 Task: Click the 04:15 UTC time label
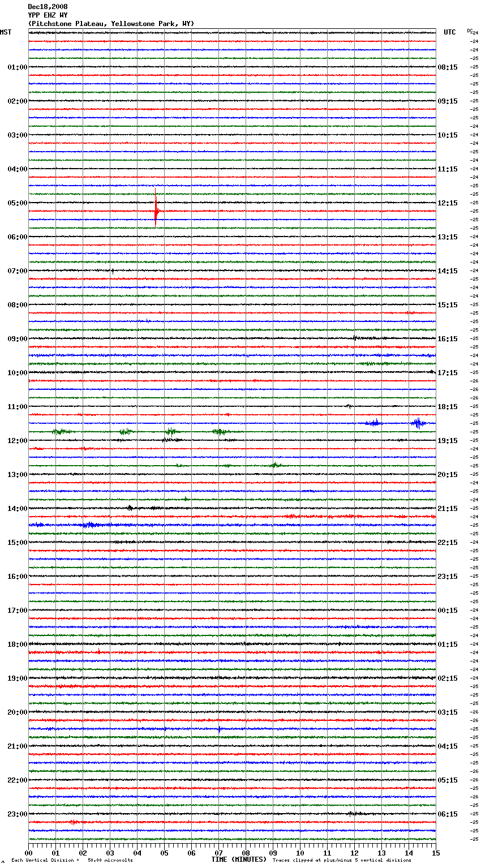click(x=448, y=746)
